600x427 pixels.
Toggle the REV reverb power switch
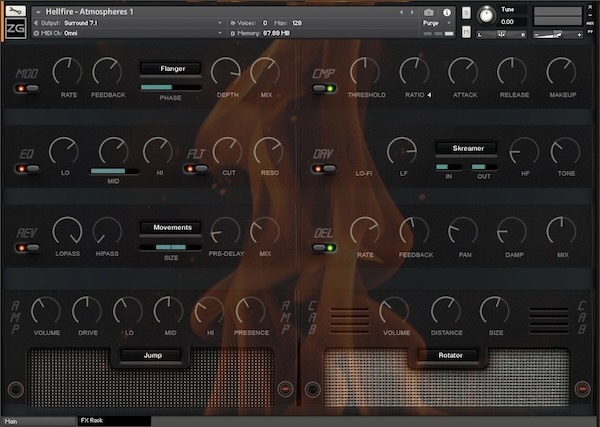tap(27, 248)
